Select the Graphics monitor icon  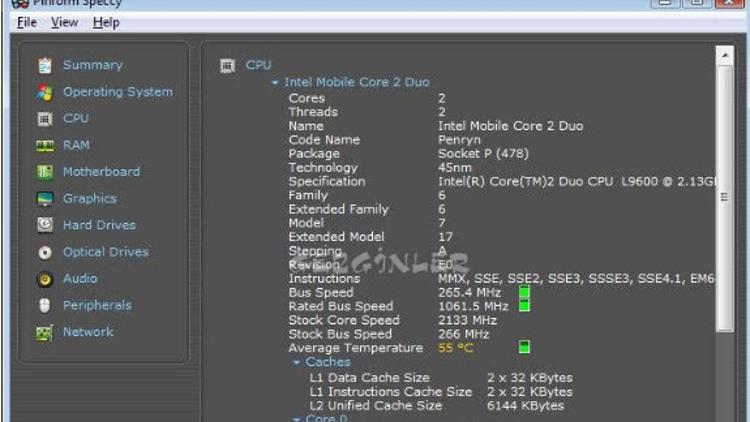tap(45, 199)
